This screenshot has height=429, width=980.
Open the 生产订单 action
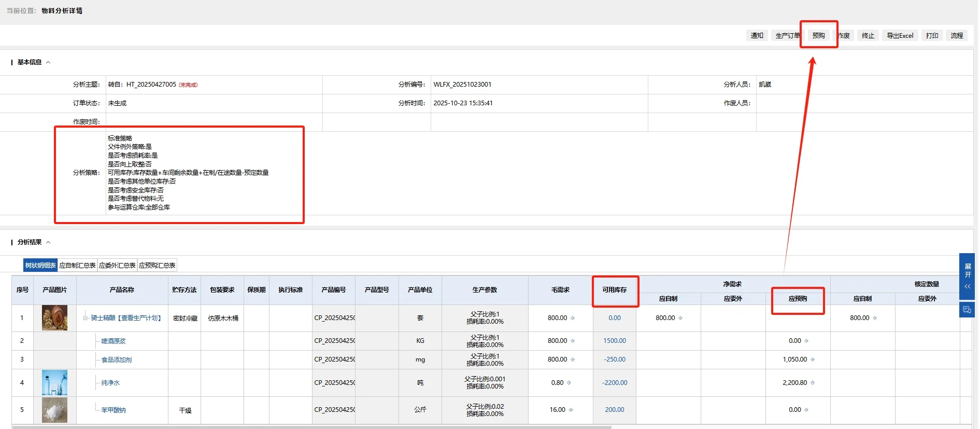[788, 36]
